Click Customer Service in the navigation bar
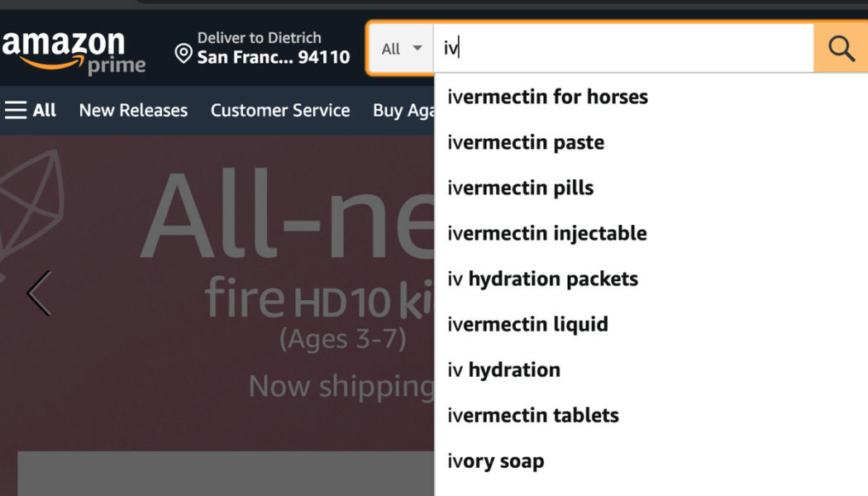The height and width of the screenshot is (496, 868). (x=279, y=109)
